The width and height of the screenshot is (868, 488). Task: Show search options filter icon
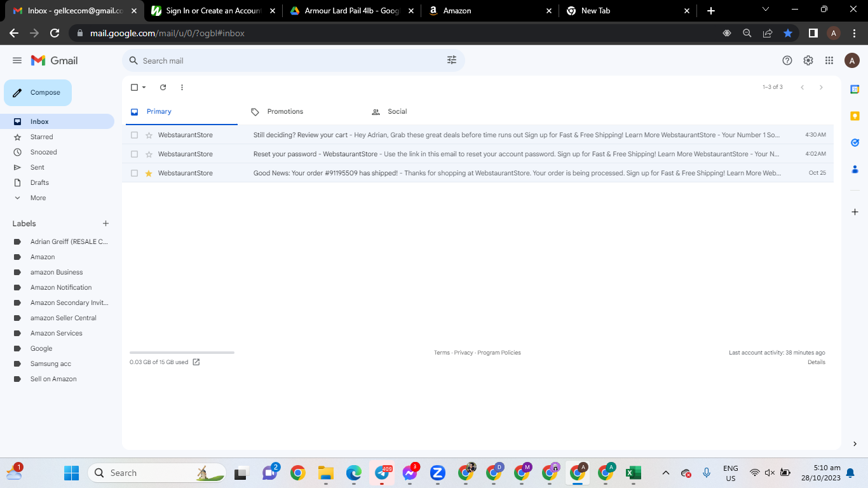pyautogui.click(x=452, y=60)
